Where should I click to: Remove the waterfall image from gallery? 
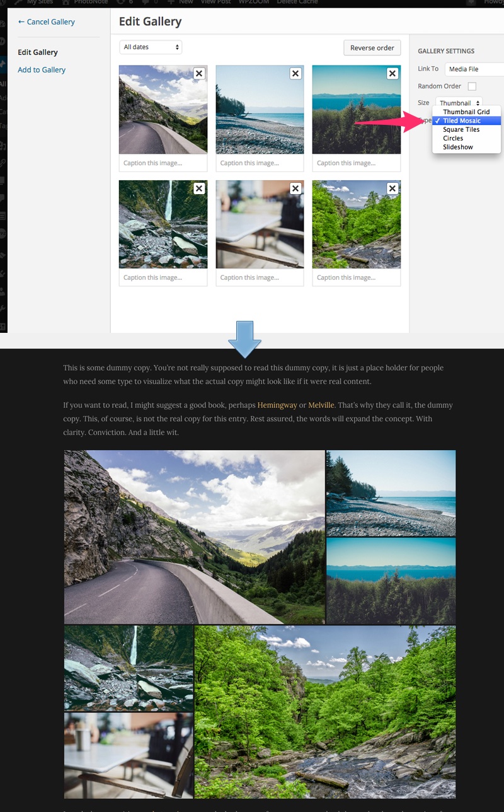(198, 188)
